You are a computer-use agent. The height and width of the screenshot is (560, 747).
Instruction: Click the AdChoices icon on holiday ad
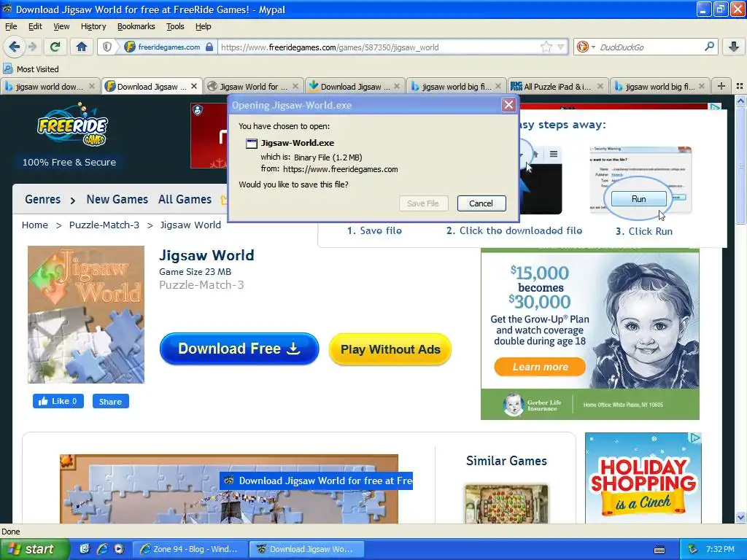(695, 437)
